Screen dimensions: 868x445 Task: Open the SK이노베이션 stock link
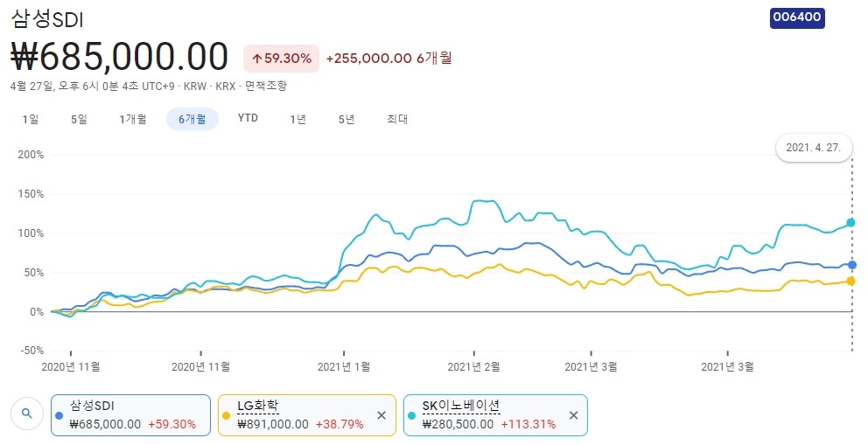coord(461,406)
